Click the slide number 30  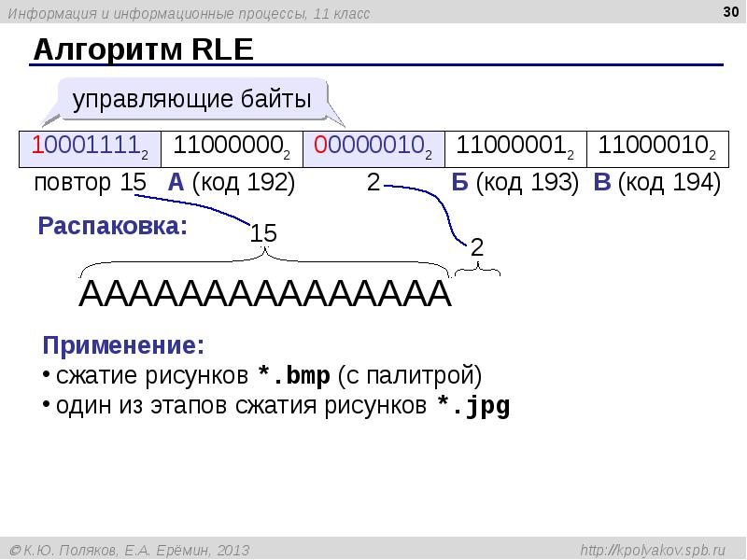tap(730, 11)
